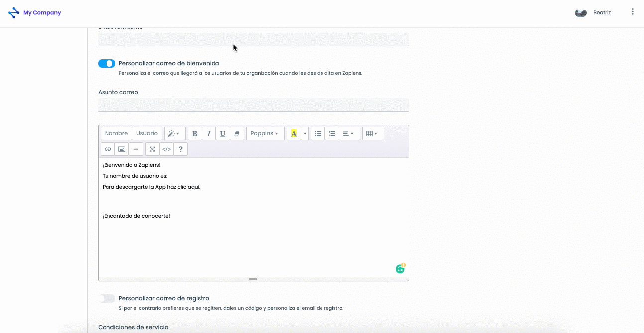Viewport: 644px width, 333px height.
Task: Click the Email remitente input field
Action: coord(253,39)
